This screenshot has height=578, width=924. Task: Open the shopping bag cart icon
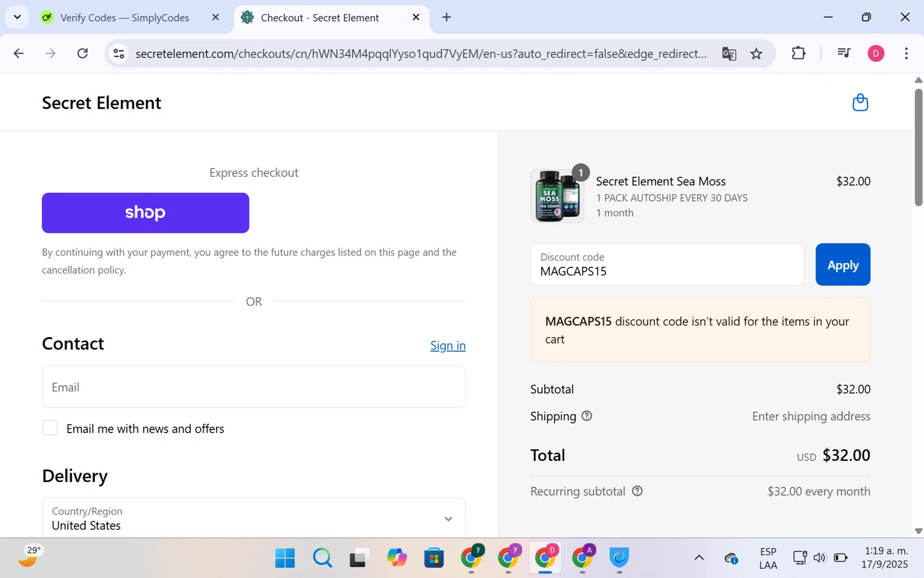860,102
